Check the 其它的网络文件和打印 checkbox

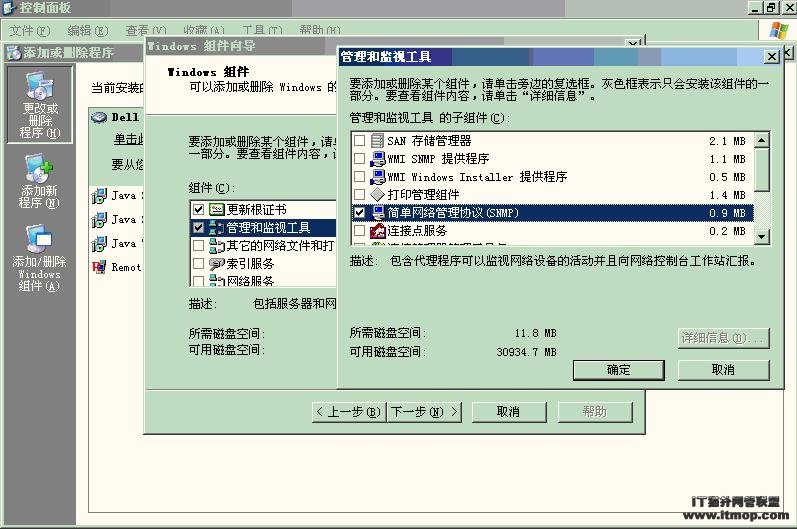tap(198, 246)
